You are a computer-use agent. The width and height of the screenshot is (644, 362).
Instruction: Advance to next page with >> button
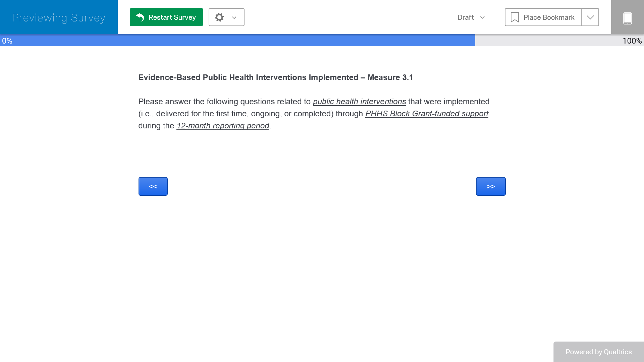[x=490, y=186]
